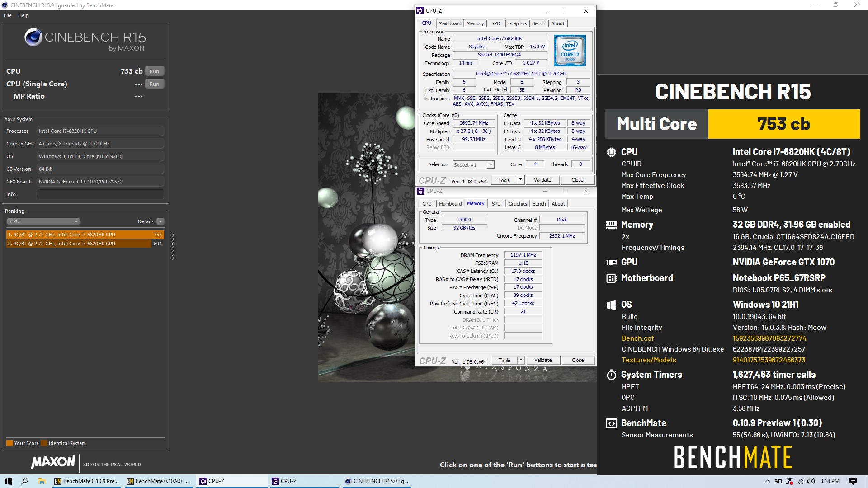
Task: Click the MAXON logo at bottom left
Action: click(53, 462)
